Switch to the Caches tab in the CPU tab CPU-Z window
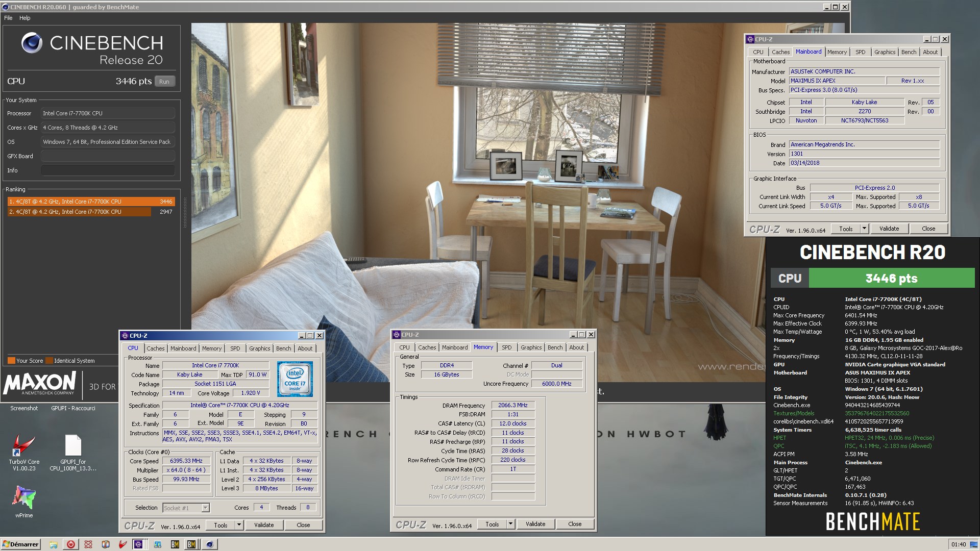 pos(156,348)
